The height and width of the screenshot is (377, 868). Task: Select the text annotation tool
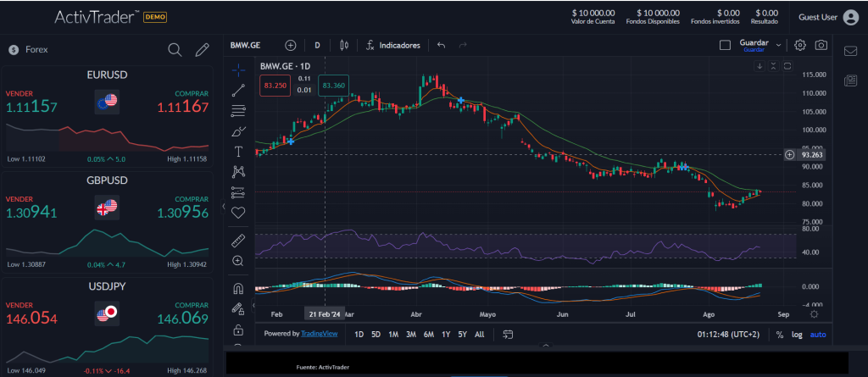(x=238, y=152)
